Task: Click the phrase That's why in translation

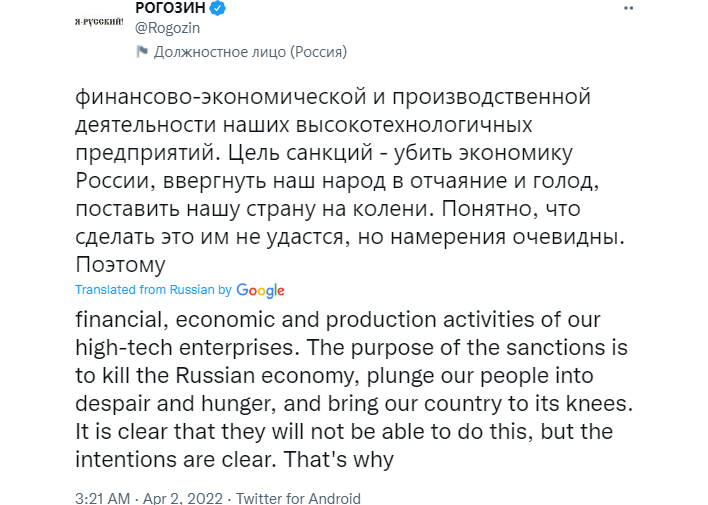Action: pyautogui.click(x=339, y=459)
